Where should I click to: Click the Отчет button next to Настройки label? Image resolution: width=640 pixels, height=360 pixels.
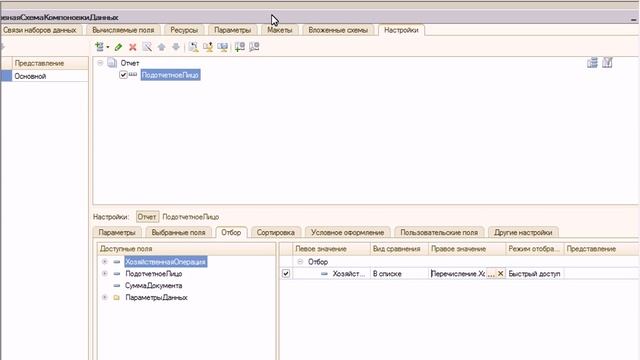(147, 217)
